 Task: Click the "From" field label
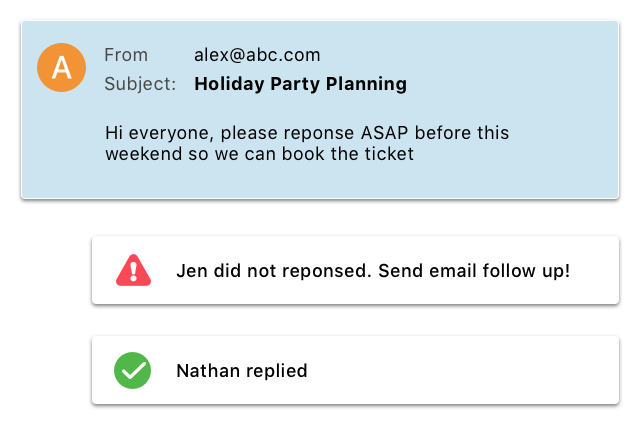(126, 55)
